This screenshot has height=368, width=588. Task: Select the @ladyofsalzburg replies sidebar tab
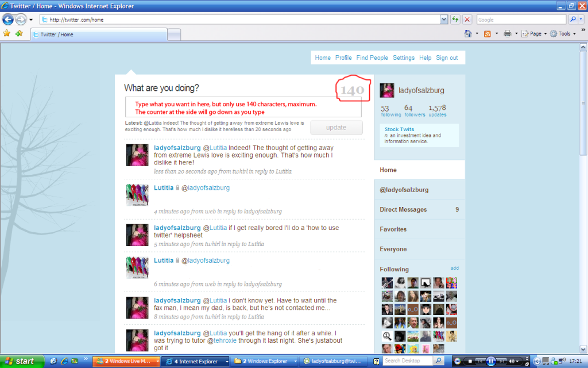(419, 190)
